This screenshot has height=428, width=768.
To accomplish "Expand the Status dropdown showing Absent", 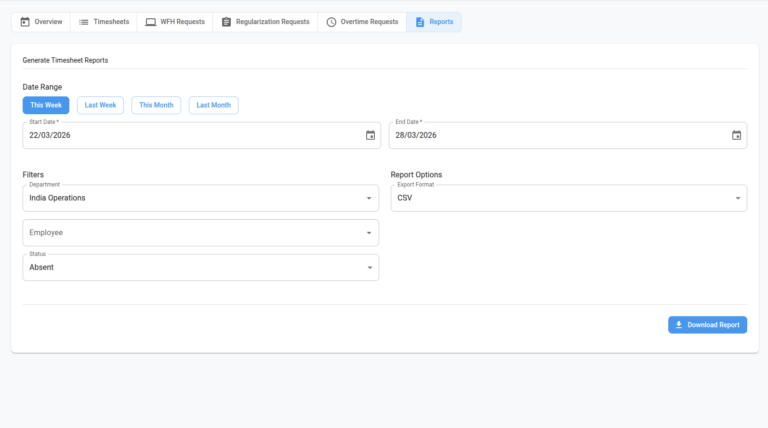I will pyautogui.click(x=200, y=268).
